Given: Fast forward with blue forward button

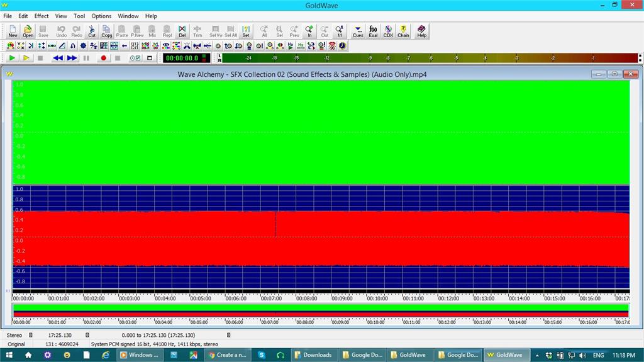Looking at the screenshot, I should (72, 58).
